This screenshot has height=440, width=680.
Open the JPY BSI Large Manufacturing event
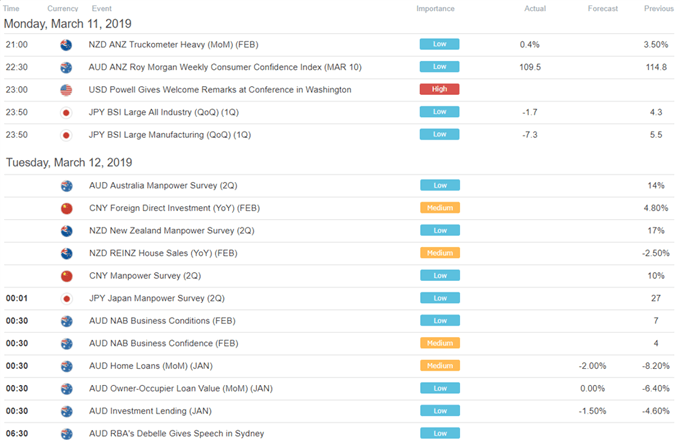click(170, 135)
